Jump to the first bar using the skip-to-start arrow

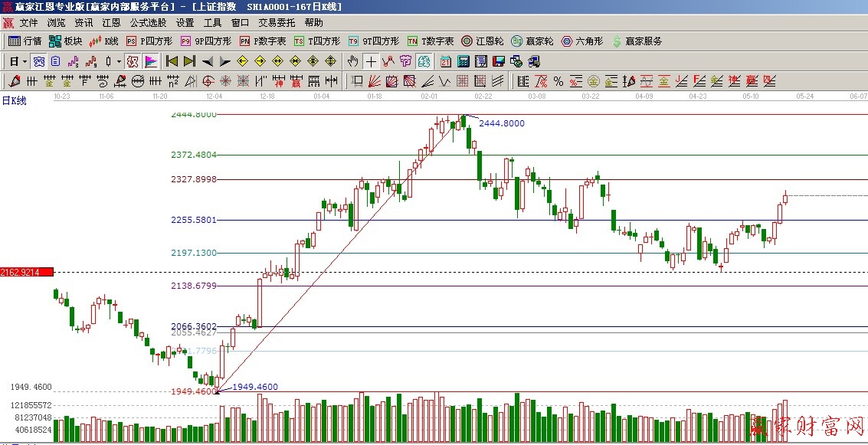tap(172, 61)
